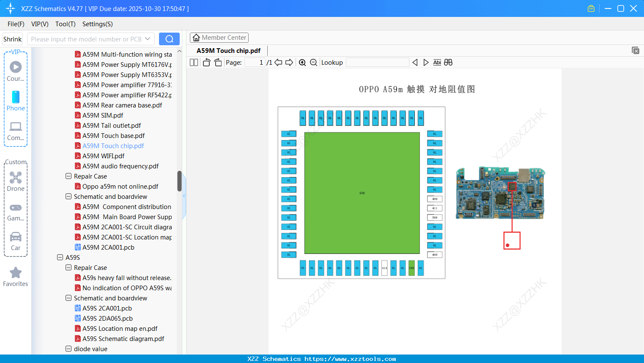Open the Tool(T) menu

tap(65, 24)
